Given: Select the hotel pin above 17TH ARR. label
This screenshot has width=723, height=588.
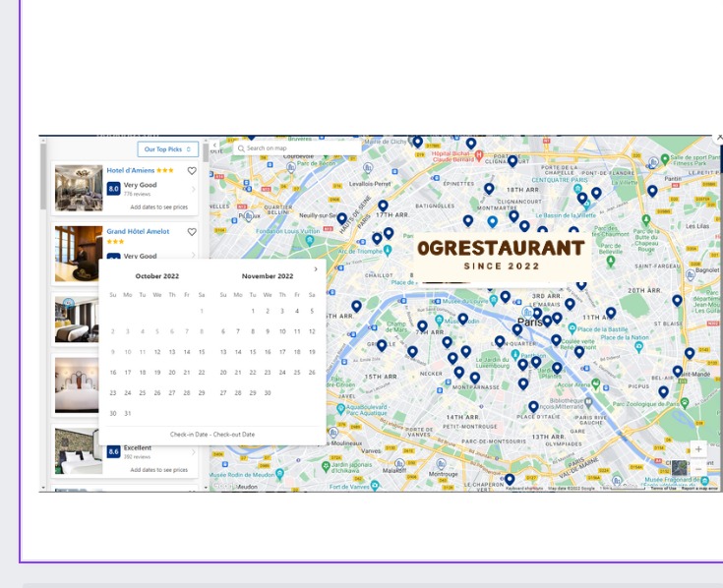Looking at the screenshot, I should 384,206.
